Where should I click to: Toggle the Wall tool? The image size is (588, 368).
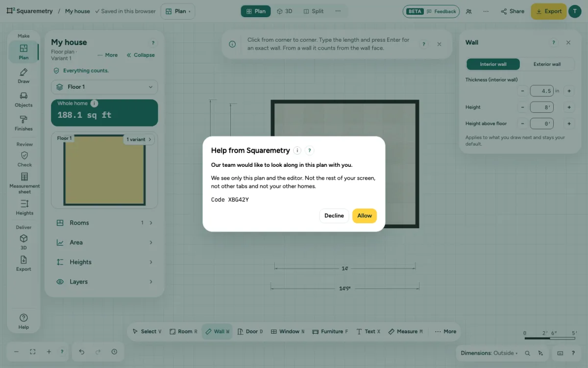pyautogui.click(x=218, y=332)
